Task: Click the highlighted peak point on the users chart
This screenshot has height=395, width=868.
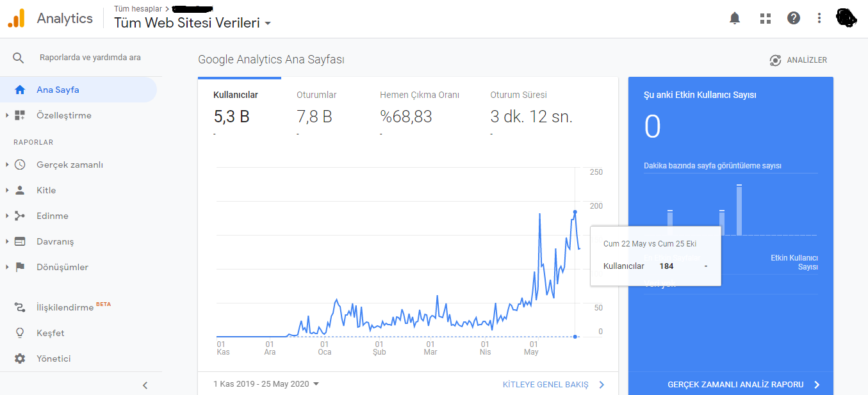Action: 575,212
